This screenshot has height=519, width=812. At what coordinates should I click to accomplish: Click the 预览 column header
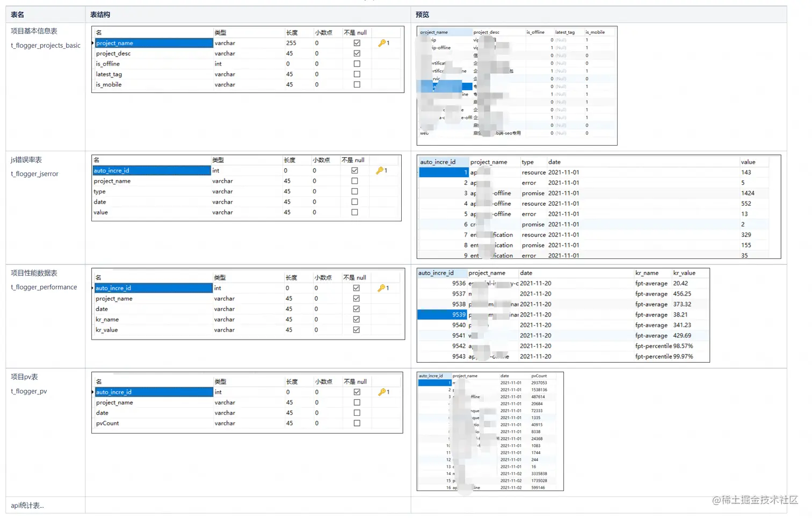(x=423, y=15)
